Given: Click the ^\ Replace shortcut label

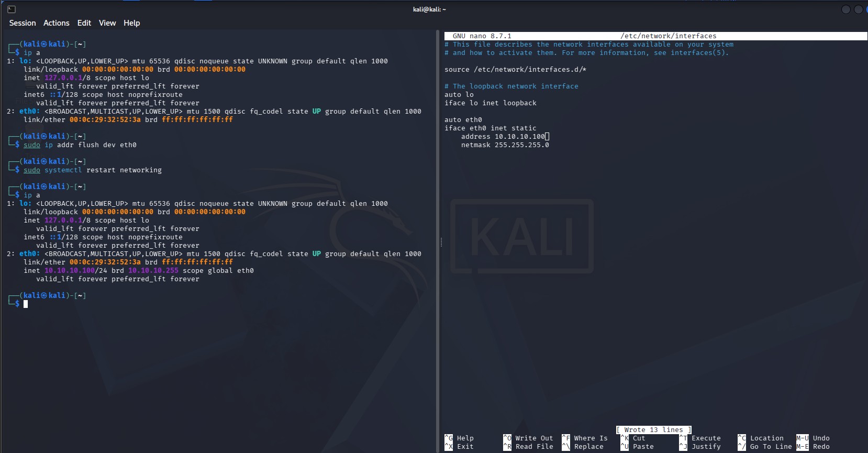Looking at the screenshot, I should 583,447.
